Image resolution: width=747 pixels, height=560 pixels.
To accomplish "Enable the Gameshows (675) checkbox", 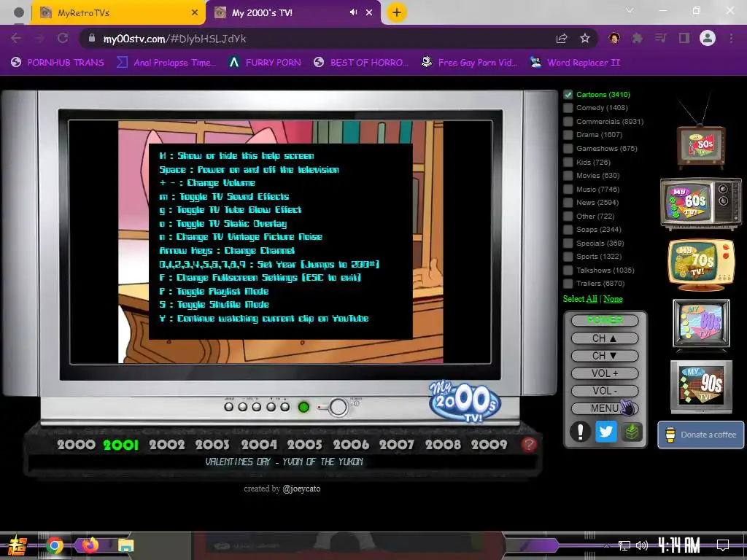I will point(568,149).
